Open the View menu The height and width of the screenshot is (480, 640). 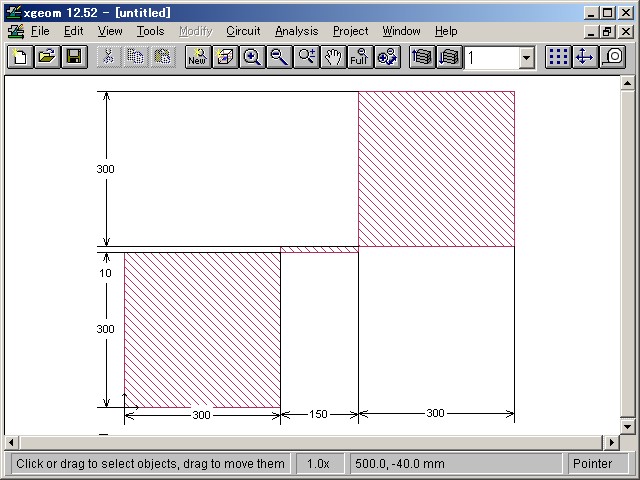tap(110, 31)
